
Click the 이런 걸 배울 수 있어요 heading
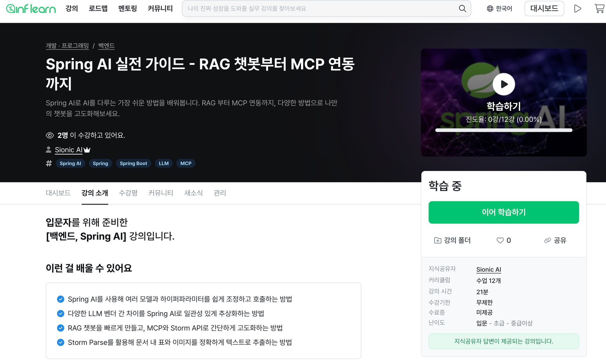(89, 268)
